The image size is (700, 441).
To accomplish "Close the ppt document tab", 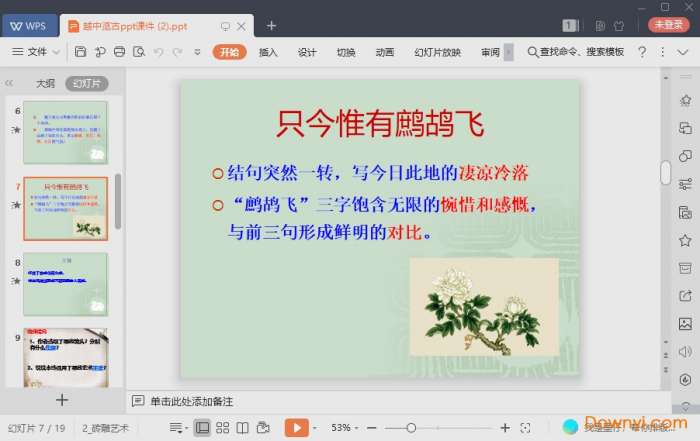I will coord(241,26).
